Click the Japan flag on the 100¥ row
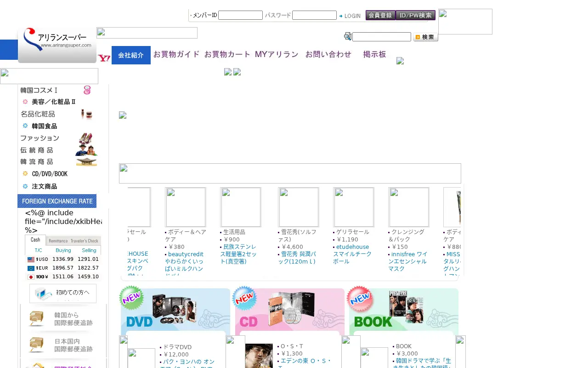The image size is (588, 368). 31,277
